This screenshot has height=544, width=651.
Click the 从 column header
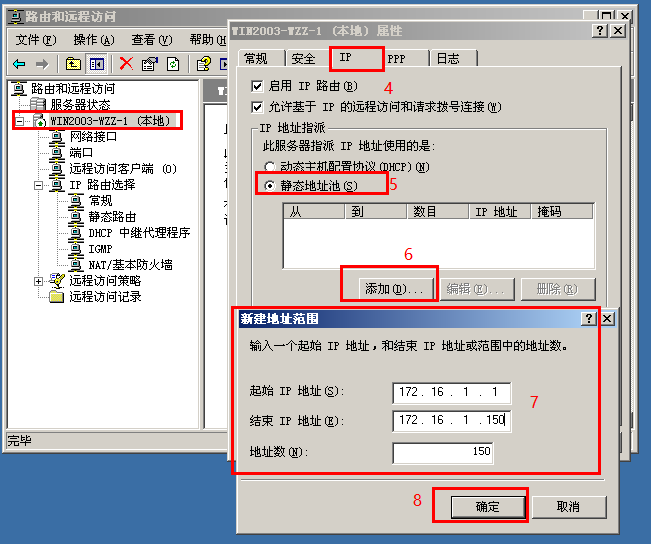314,211
